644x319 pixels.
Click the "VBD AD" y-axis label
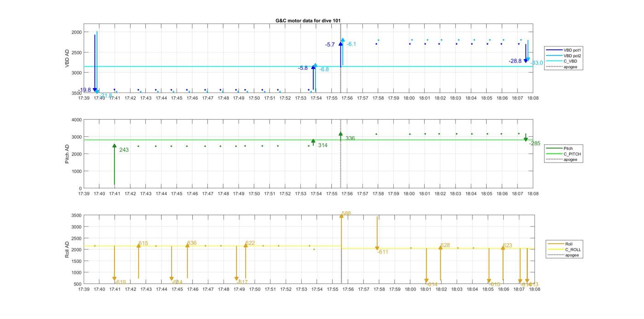[x=67, y=58]
